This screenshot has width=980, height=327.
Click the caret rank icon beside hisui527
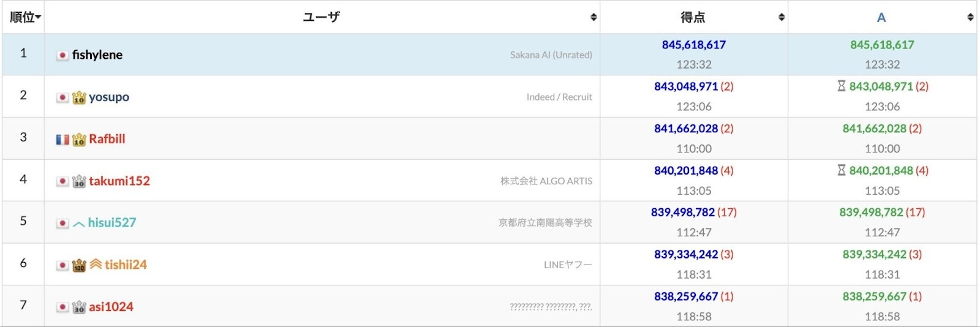pyautogui.click(x=79, y=224)
